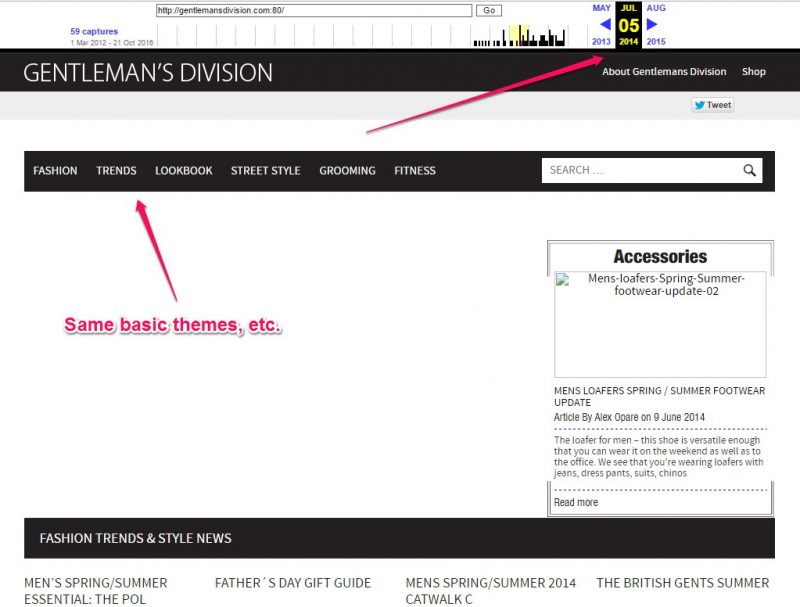Image resolution: width=800 pixels, height=607 pixels.
Task: Open the Lookbook menu item
Action: [x=184, y=171]
